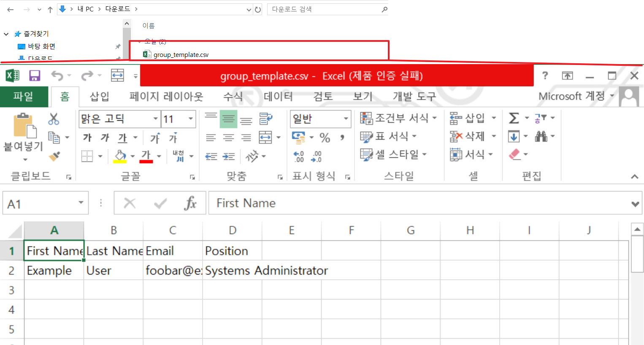The image size is (644, 345).
Task: Switch to the Developer (개발 도구) tab
Action: coord(414,97)
